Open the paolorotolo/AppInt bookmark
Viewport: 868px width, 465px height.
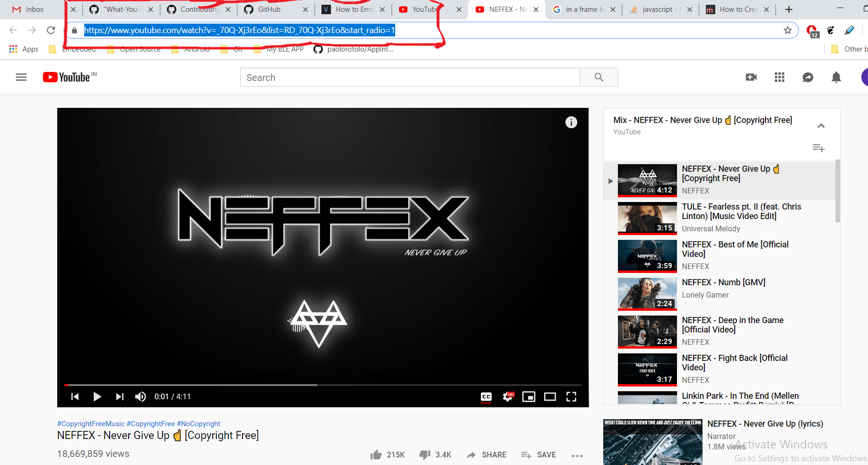[354, 49]
